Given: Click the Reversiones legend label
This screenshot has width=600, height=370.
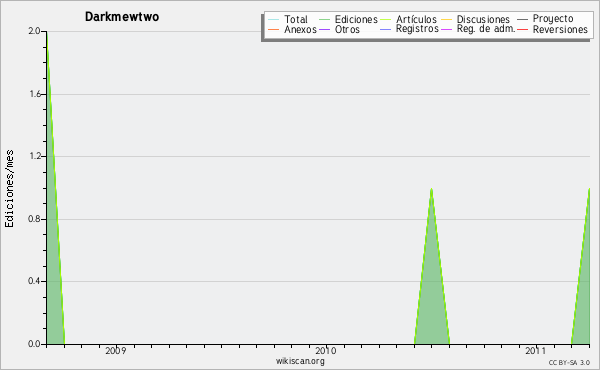Looking at the screenshot, I should pos(560,29).
